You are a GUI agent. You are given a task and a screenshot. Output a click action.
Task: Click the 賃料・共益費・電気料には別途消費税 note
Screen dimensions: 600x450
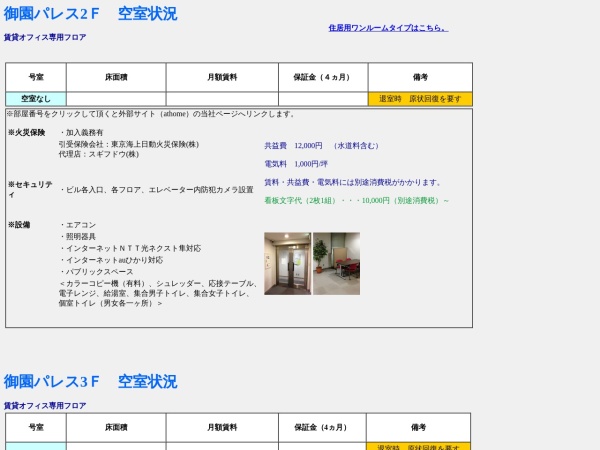point(352,183)
